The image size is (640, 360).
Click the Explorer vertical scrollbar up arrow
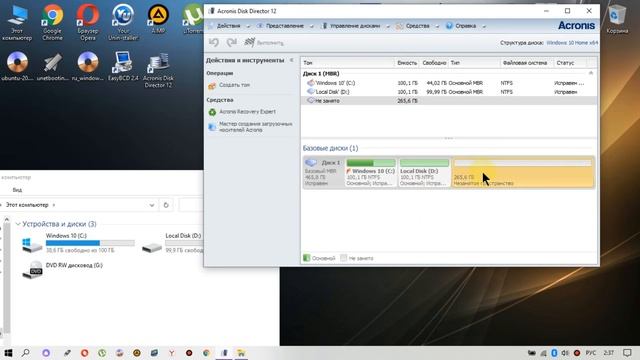[6, 220]
